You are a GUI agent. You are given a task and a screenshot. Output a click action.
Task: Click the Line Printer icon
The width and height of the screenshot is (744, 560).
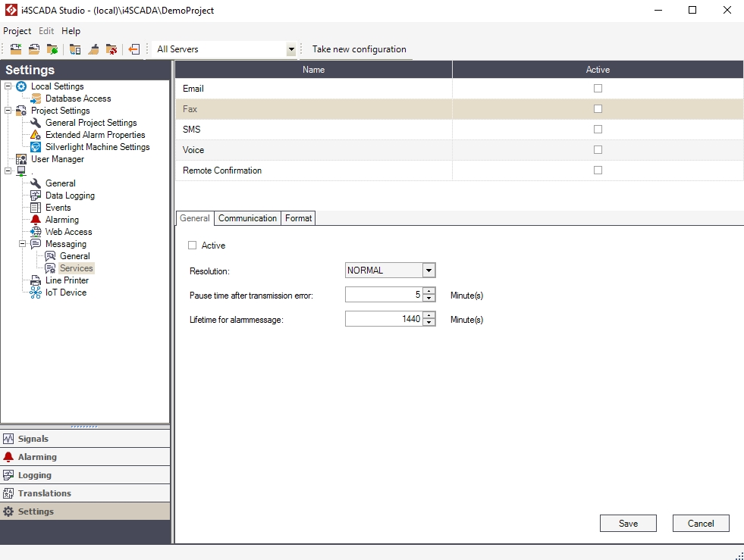pyautogui.click(x=36, y=280)
